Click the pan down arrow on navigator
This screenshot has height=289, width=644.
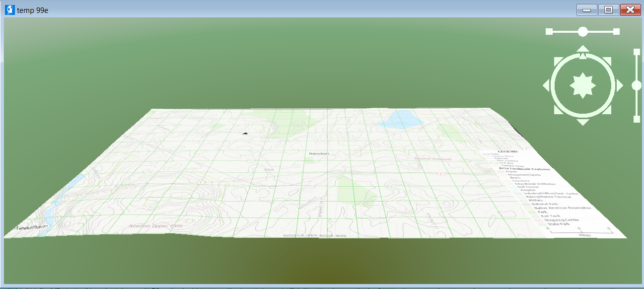coord(583,122)
